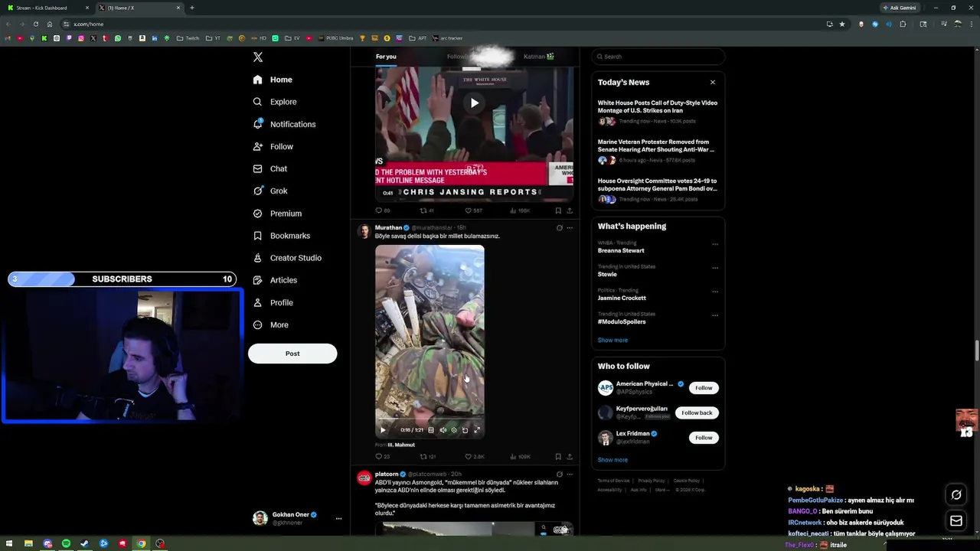Open Notifications from the sidebar
980x551 pixels.
pyautogui.click(x=284, y=124)
